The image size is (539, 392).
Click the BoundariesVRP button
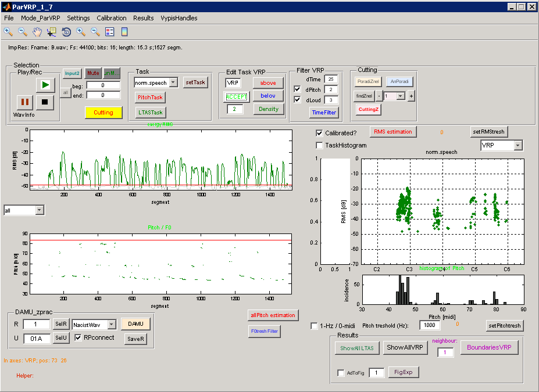[x=489, y=347]
